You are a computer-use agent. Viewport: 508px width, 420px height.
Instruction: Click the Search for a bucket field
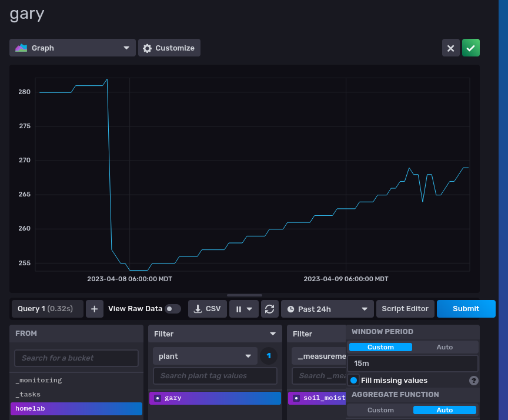[x=76, y=358]
